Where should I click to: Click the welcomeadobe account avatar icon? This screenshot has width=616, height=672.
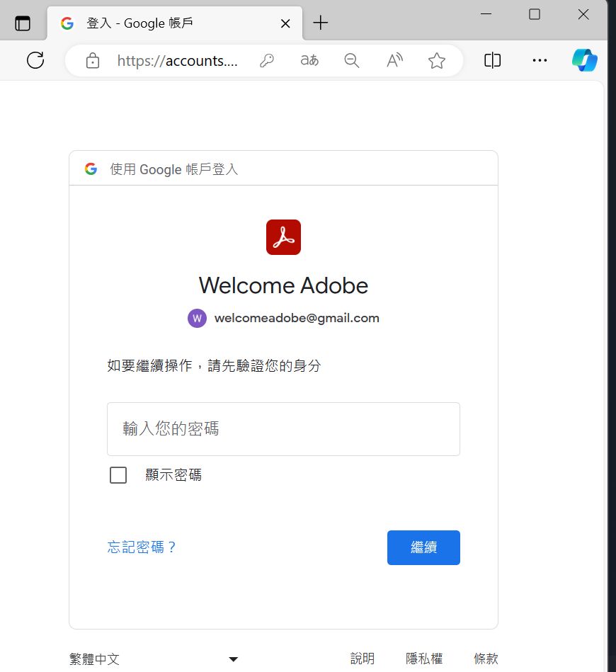pos(197,318)
